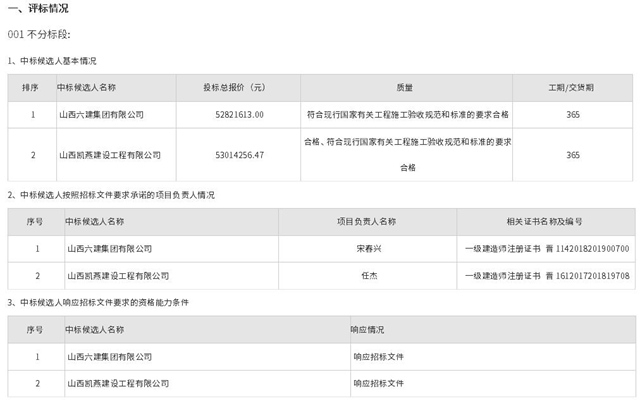The height and width of the screenshot is (401, 640).
Task: Click 中标候选人名称 header in the 项目负责人 table
Action: [95, 222]
